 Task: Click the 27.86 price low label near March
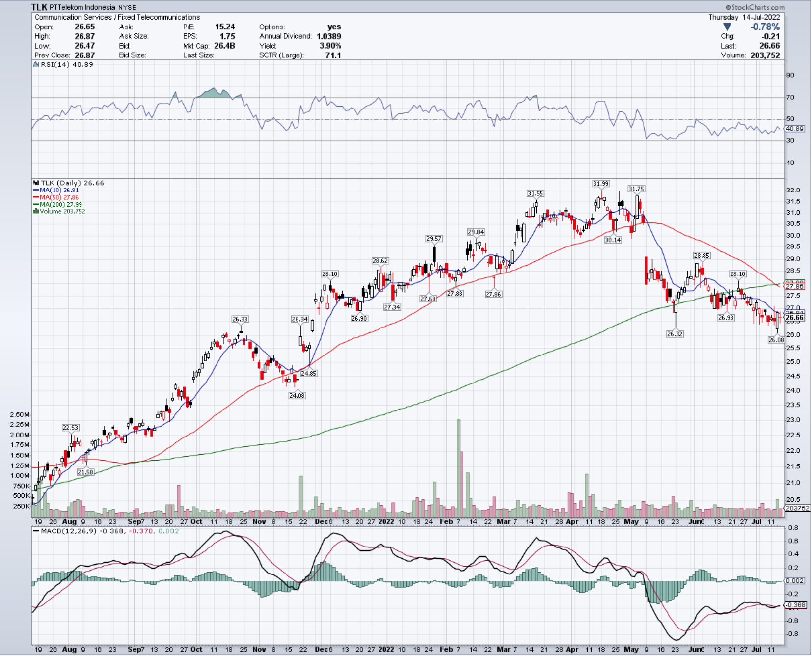pyautogui.click(x=493, y=294)
